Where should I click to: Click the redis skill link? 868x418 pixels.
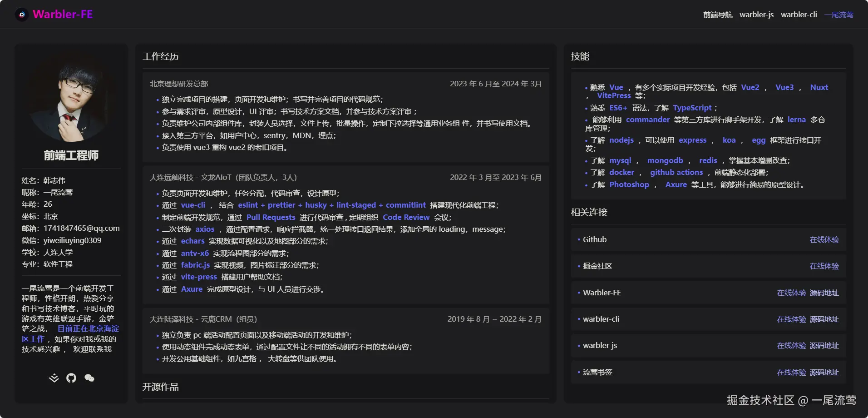coord(708,160)
